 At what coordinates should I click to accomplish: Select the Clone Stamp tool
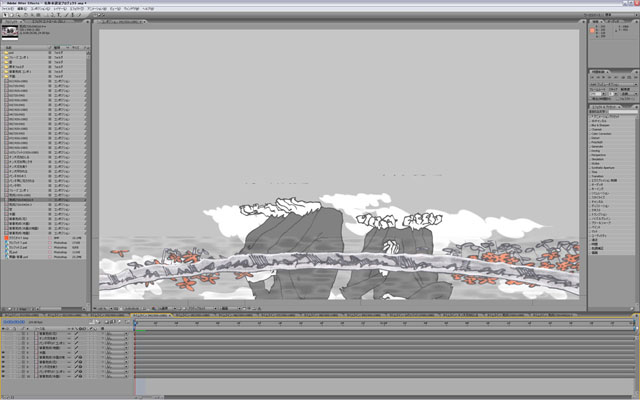click(x=72, y=15)
